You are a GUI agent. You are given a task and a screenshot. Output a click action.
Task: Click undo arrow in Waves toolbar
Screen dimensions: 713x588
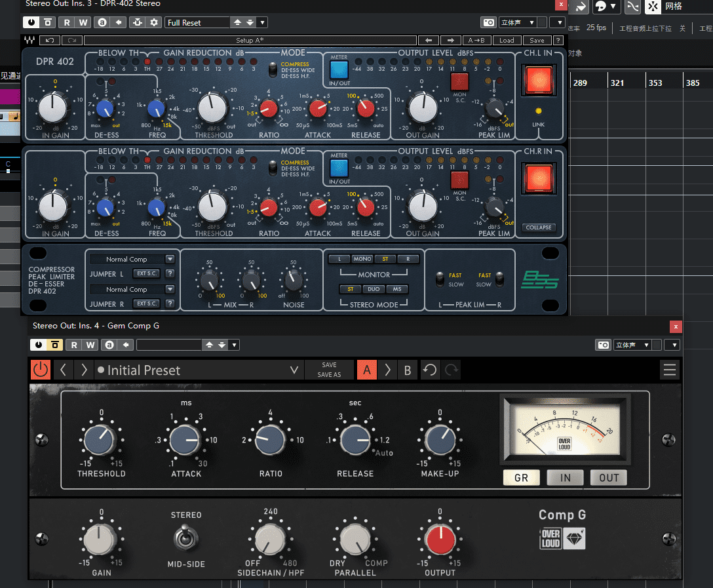click(x=50, y=40)
